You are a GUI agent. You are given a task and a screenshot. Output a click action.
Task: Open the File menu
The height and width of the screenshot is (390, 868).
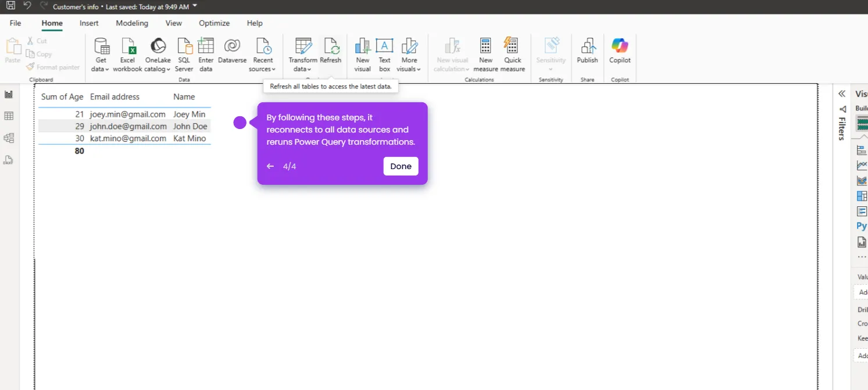(x=15, y=23)
